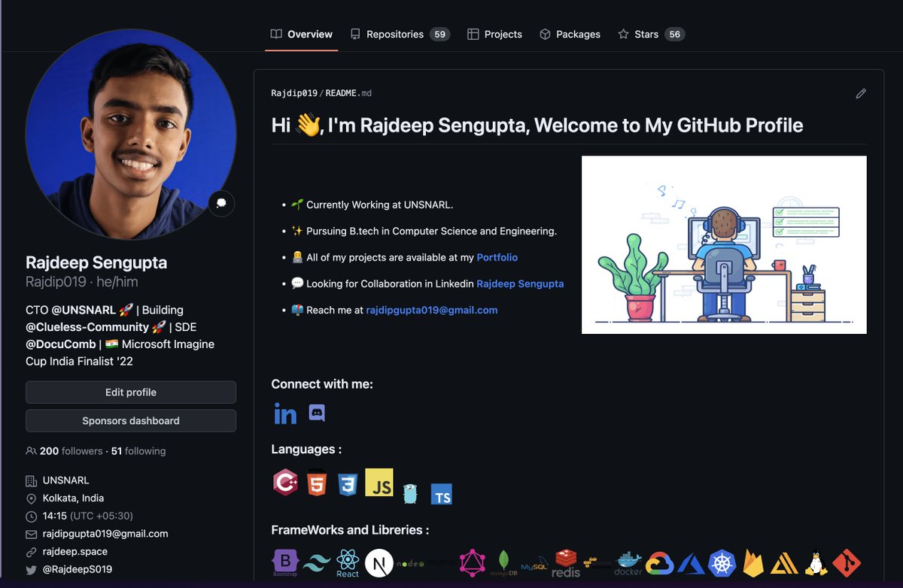Switch to the Overview tab

point(302,34)
